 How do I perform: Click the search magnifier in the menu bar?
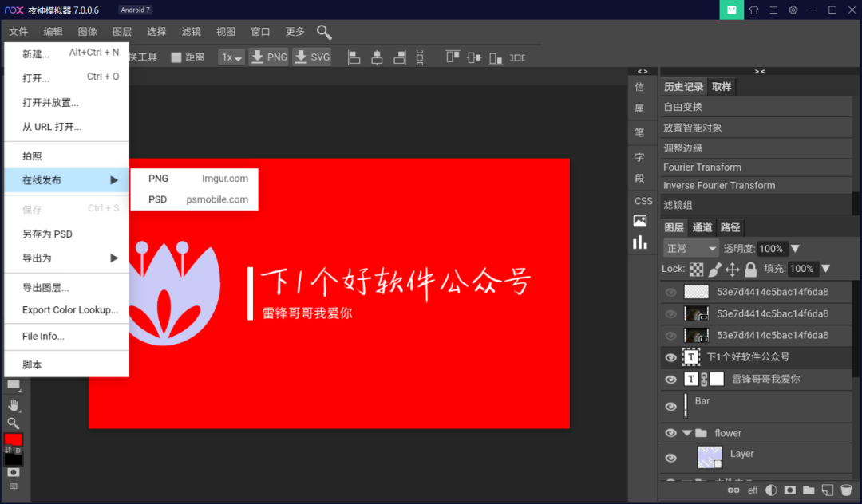323,32
